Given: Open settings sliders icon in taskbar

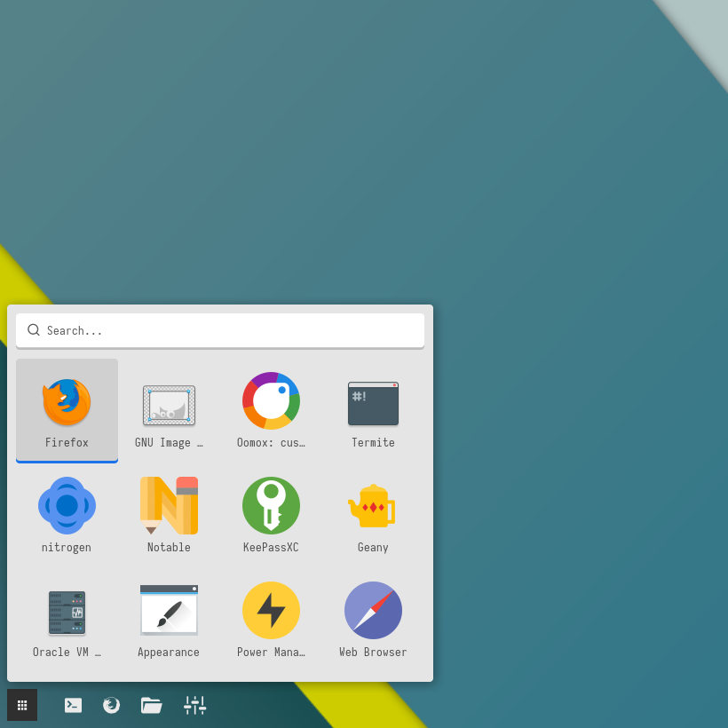Looking at the screenshot, I should pos(195,705).
